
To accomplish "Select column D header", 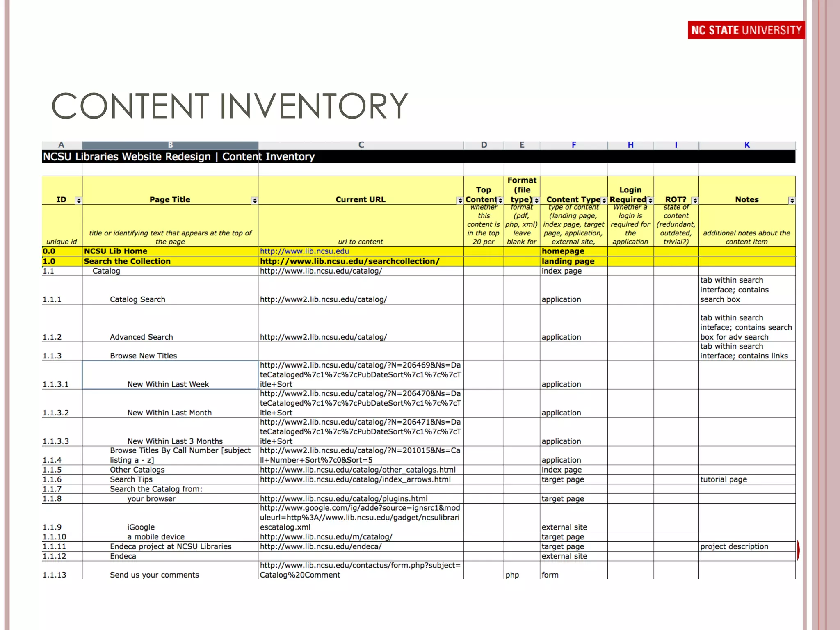I will point(484,145).
